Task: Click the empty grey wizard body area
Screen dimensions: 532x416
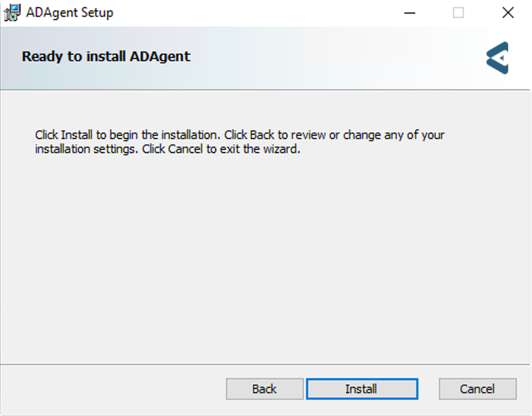Action: (265, 258)
